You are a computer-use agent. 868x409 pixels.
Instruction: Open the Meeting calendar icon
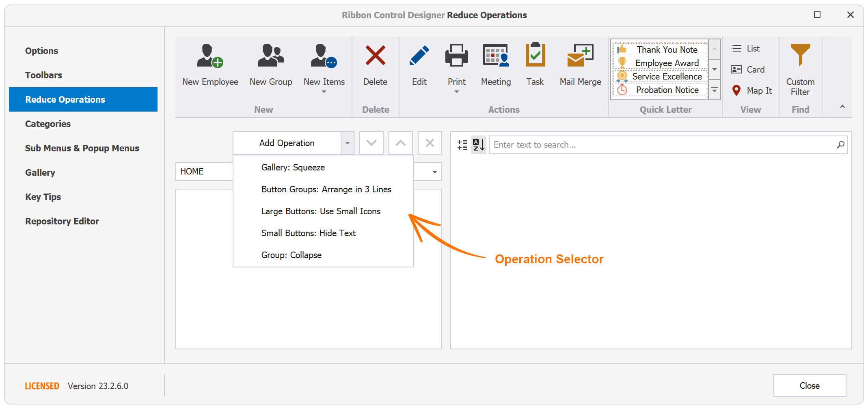(495, 55)
